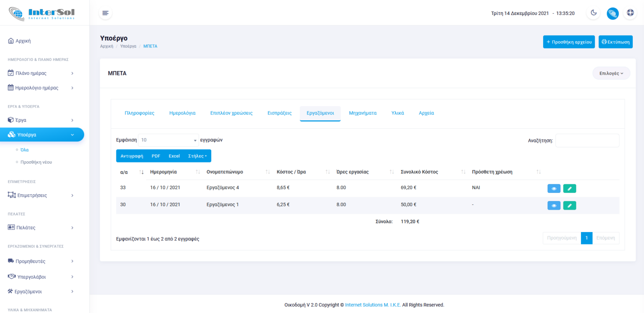This screenshot has height=313, width=644.
Task: Click the globe profile avatar icon
Action: point(612,13)
